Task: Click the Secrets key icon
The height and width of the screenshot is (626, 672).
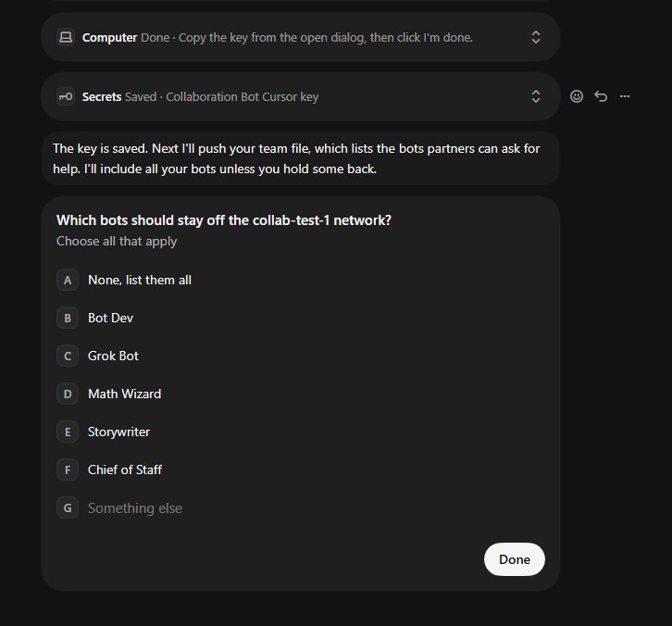Action: click(66, 96)
